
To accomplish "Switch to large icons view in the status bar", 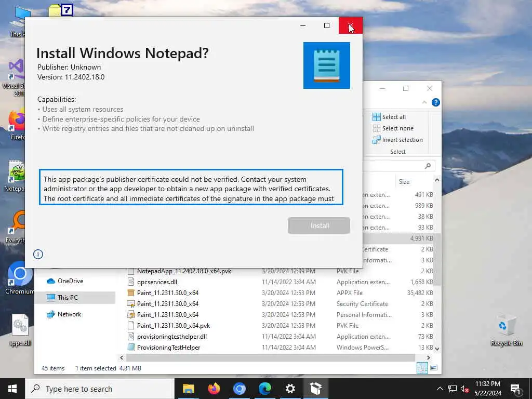I will click(x=434, y=368).
